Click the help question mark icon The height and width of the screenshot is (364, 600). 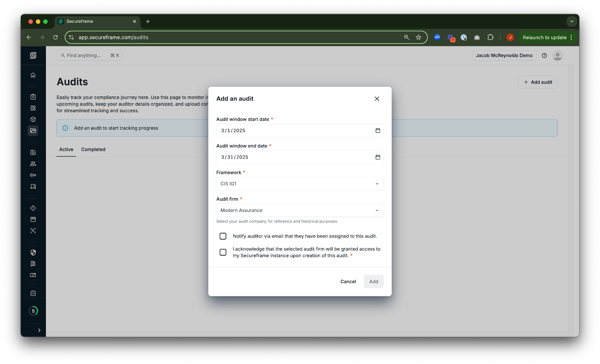pyautogui.click(x=544, y=55)
